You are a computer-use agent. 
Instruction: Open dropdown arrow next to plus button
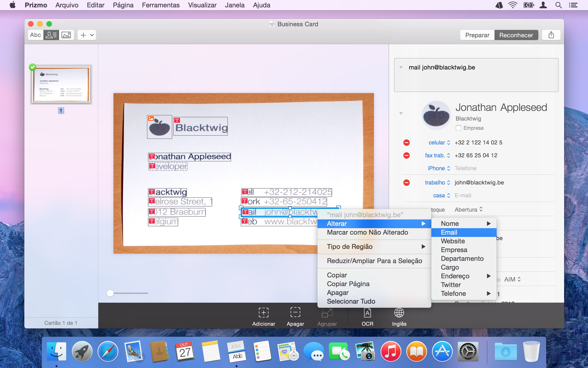point(92,35)
